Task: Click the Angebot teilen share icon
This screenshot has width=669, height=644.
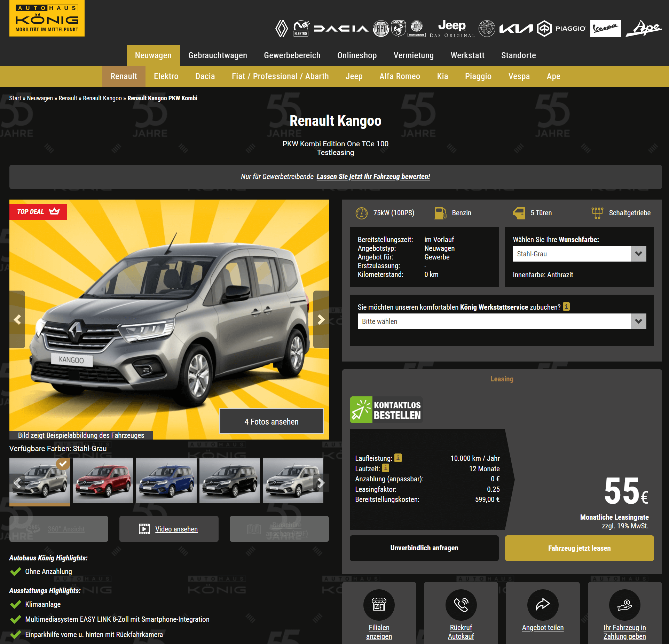Action: click(x=543, y=605)
